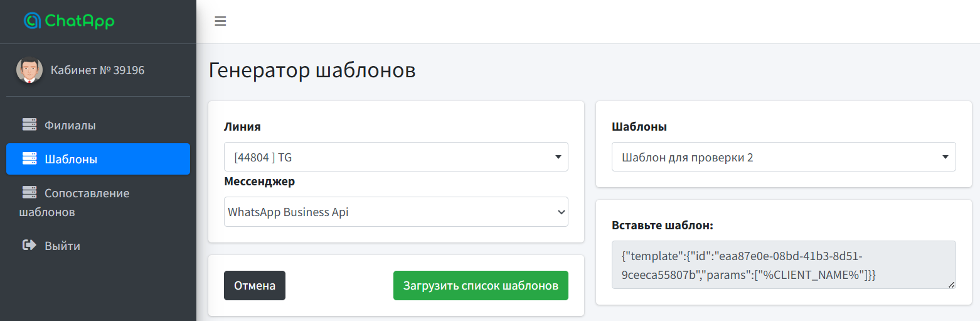Click the user avatar picture
Image resolution: width=980 pixels, height=321 pixels.
(29, 70)
